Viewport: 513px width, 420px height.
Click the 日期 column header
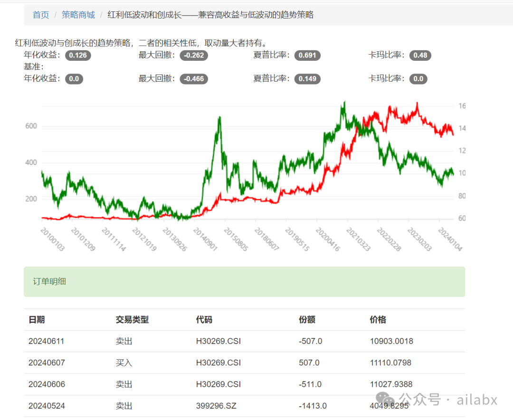tap(37, 319)
